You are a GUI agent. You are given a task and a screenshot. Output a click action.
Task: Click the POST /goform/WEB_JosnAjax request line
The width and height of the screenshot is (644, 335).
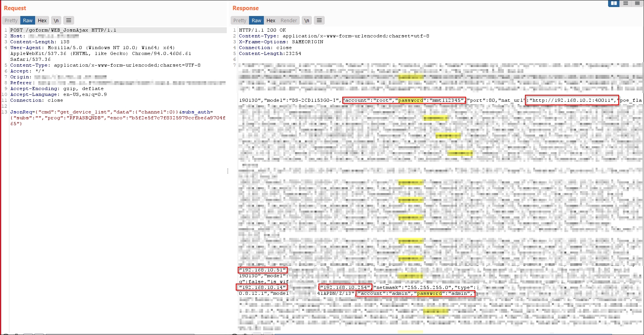tap(63, 30)
